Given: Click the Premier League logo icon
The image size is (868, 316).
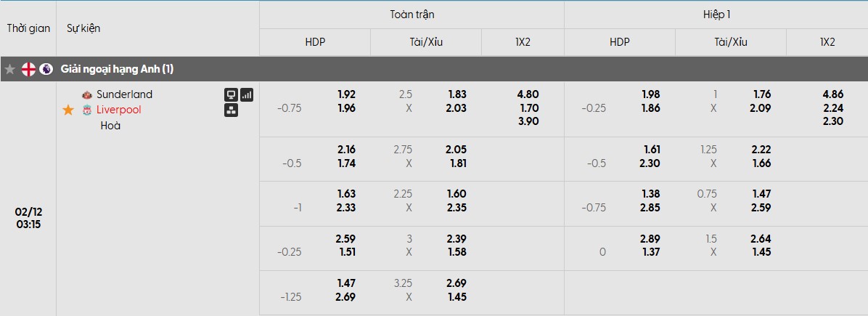Looking at the screenshot, I should 46,70.
